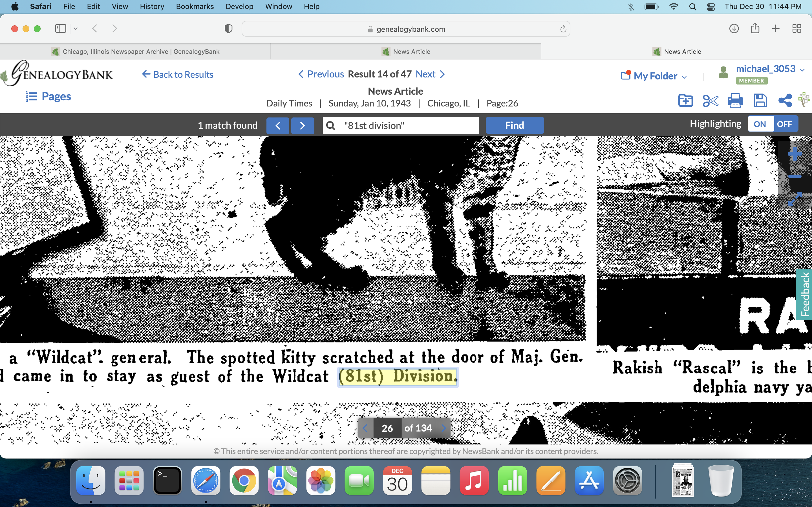The height and width of the screenshot is (507, 812).
Task: Open the Bookmarks menu
Action: [195, 6]
